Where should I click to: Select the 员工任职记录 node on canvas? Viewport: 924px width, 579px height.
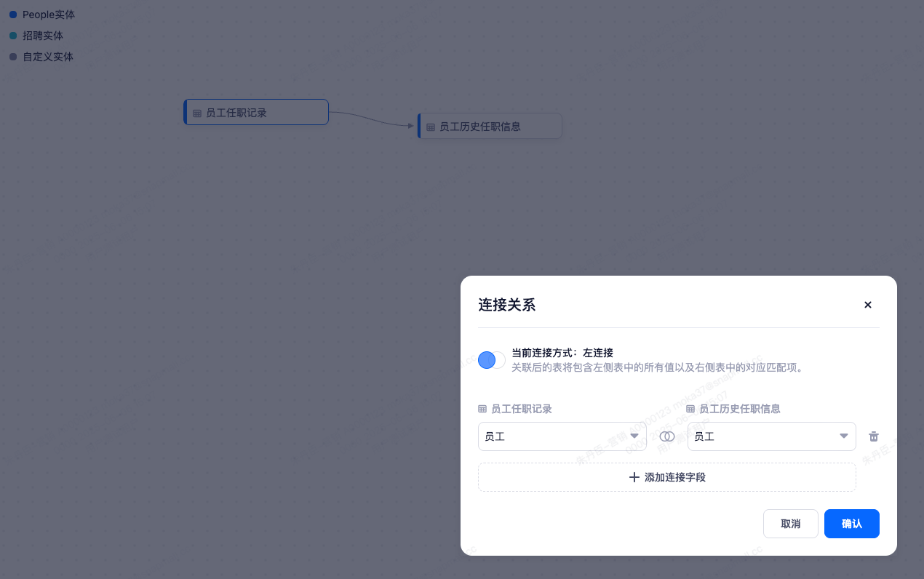click(256, 113)
